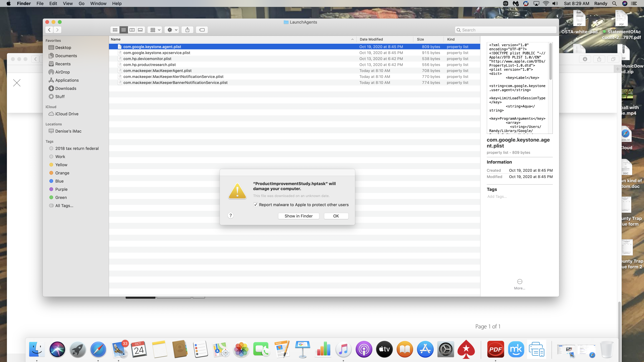Open the View menu in menu bar
The height and width of the screenshot is (362, 644).
pyautogui.click(x=67, y=3)
